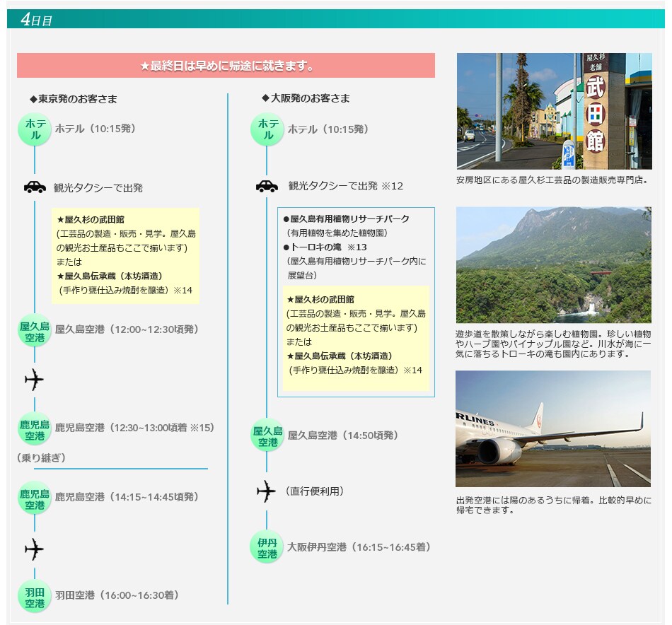Click the 羽田空港 circular badge
Screen dimensions: 672x625
35,597
